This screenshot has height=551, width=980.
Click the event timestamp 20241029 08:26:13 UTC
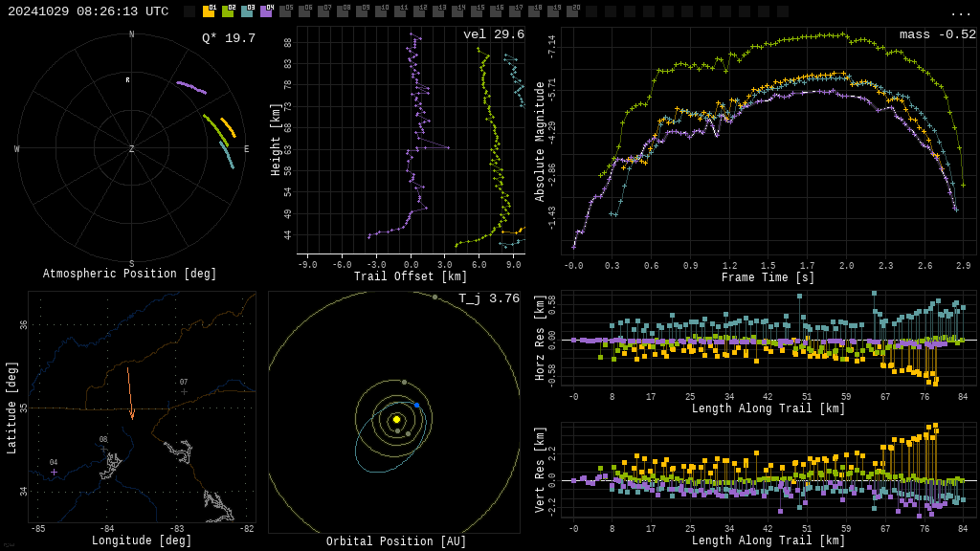coord(88,11)
